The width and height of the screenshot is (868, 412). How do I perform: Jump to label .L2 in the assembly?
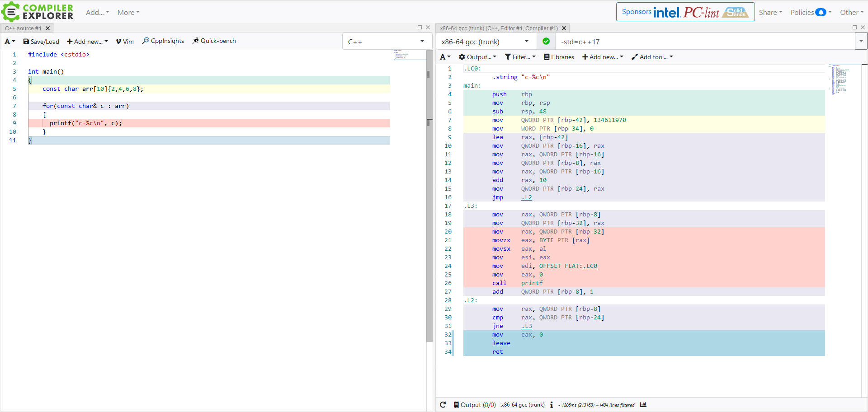527,197
